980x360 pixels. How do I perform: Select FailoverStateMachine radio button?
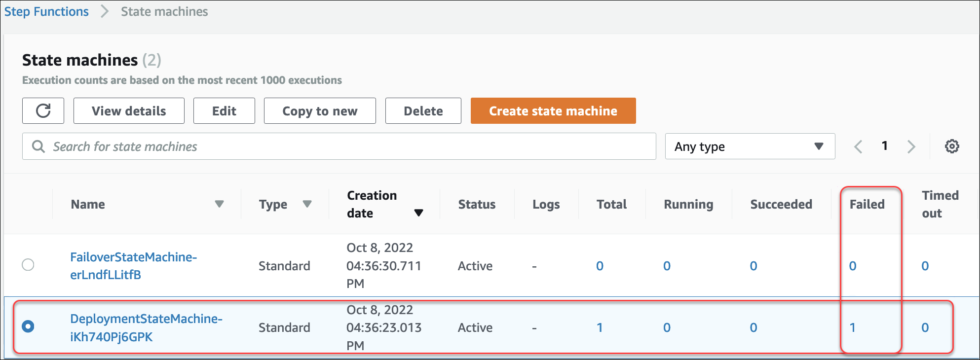coord(28,265)
